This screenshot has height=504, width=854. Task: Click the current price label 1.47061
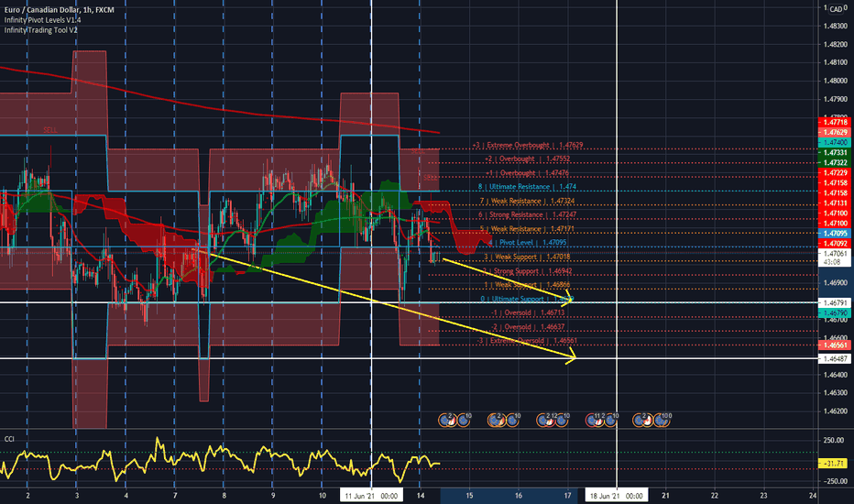click(x=835, y=253)
